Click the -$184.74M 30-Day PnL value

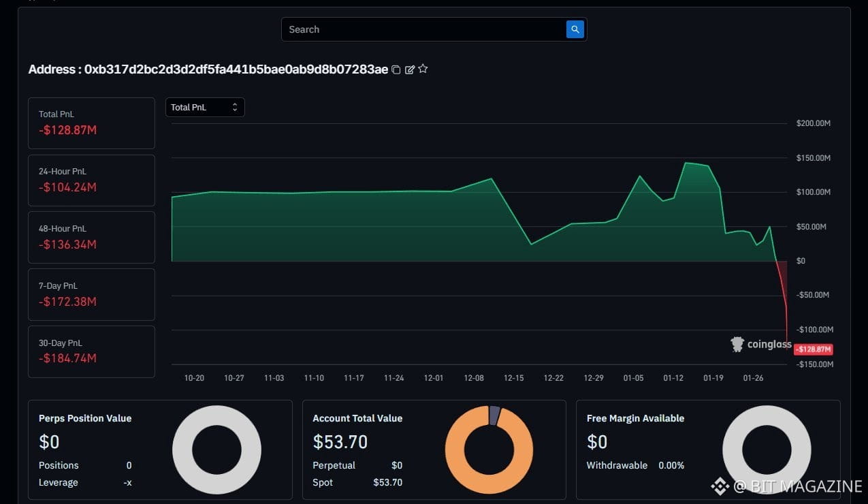pyautogui.click(x=67, y=358)
